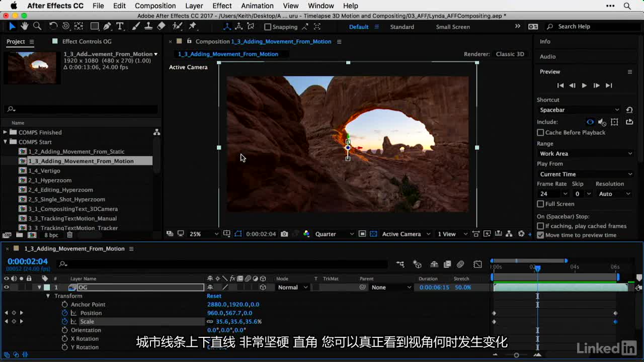Toggle include video eye in Preview
This screenshot has width=644, height=362.
pyautogui.click(x=590, y=122)
